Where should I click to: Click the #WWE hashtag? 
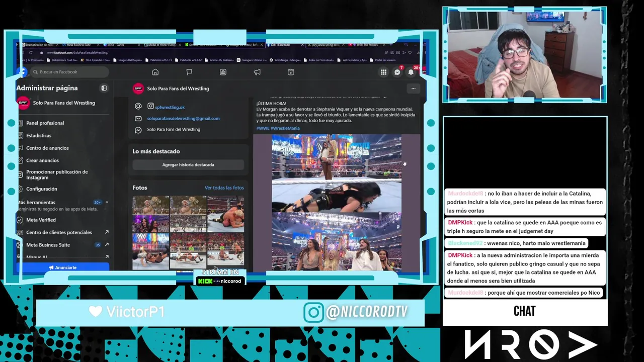point(263,128)
